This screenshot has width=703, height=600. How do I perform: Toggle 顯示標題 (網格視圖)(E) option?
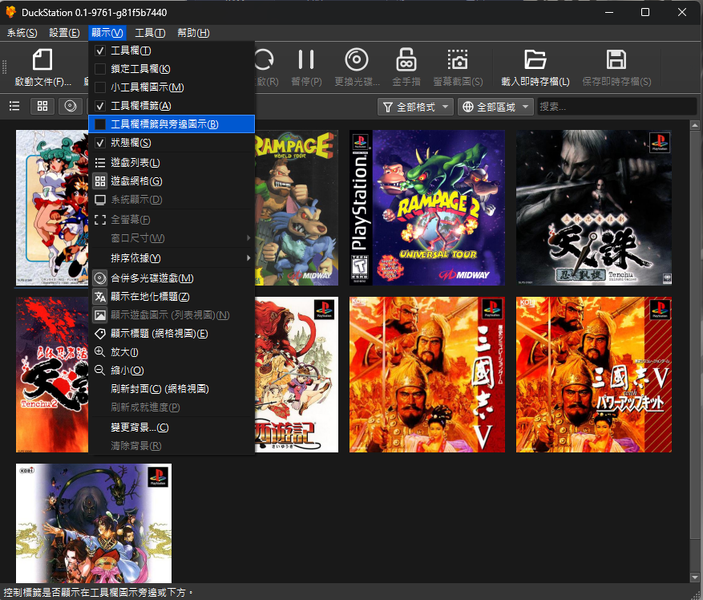tap(172, 333)
